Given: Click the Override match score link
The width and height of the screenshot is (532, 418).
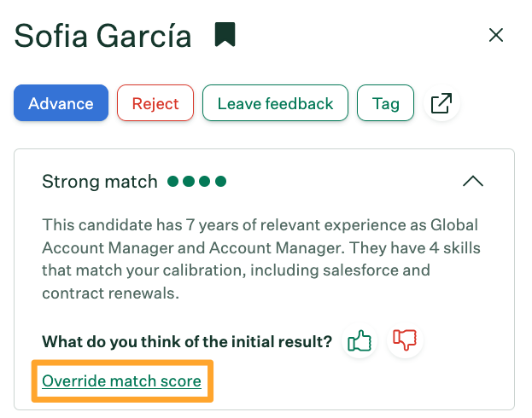Looking at the screenshot, I should [x=121, y=380].
